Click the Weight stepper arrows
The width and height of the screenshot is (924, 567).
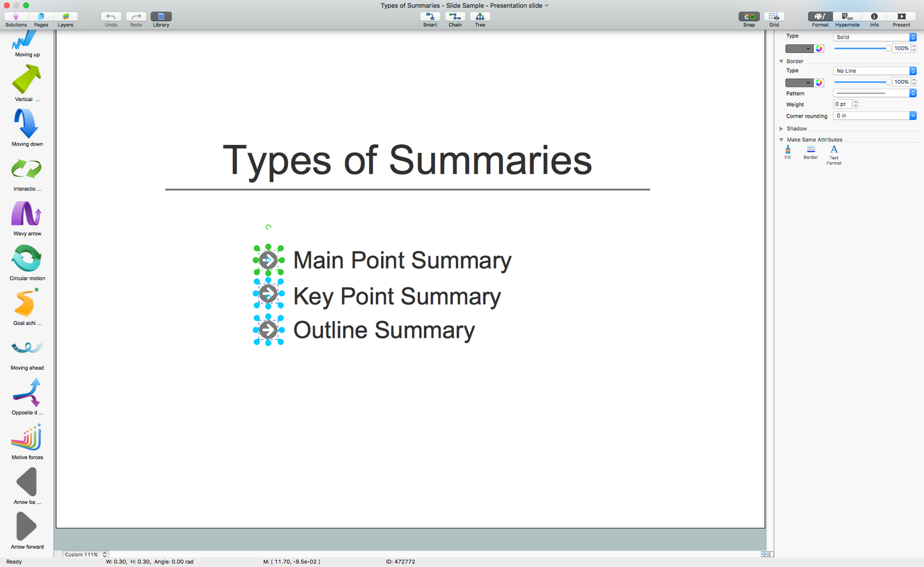tap(856, 104)
